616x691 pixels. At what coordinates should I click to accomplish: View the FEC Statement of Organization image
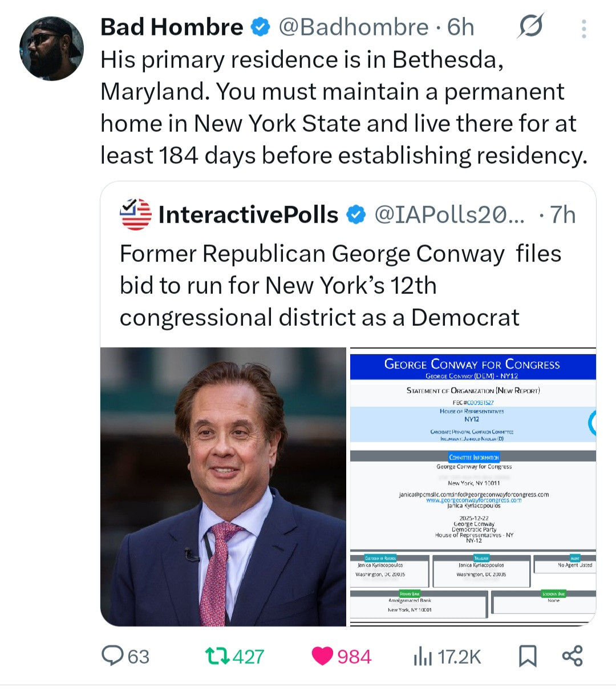[x=472, y=486]
